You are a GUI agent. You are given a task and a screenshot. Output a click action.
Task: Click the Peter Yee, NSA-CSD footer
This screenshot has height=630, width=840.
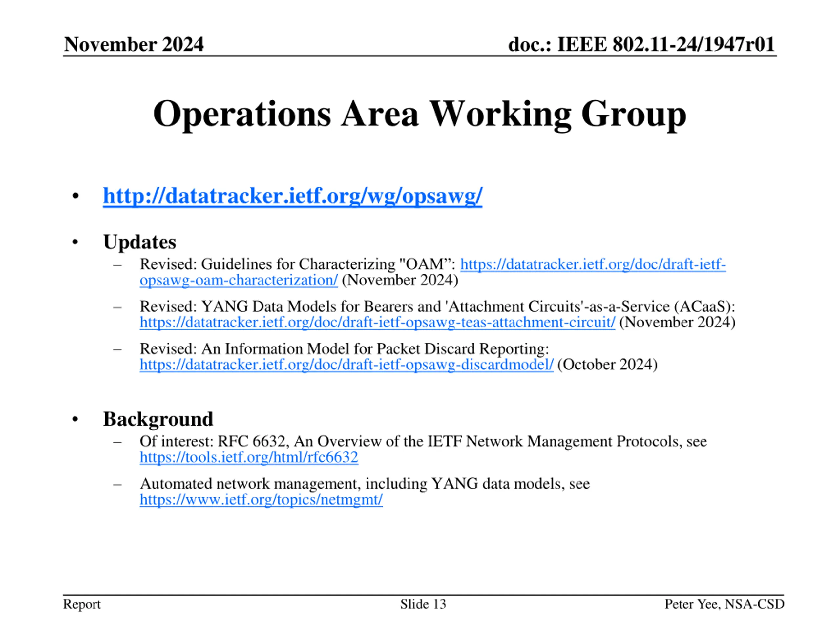tap(724, 604)
